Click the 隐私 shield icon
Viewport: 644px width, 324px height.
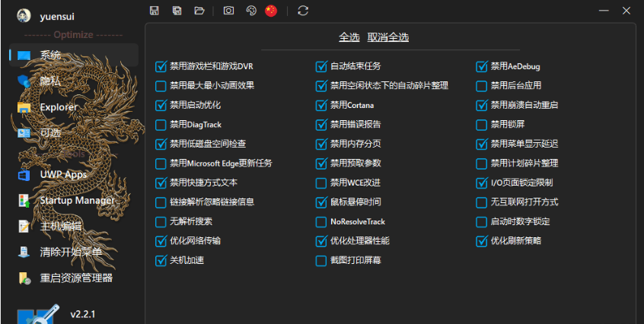[x=24, y=81]
